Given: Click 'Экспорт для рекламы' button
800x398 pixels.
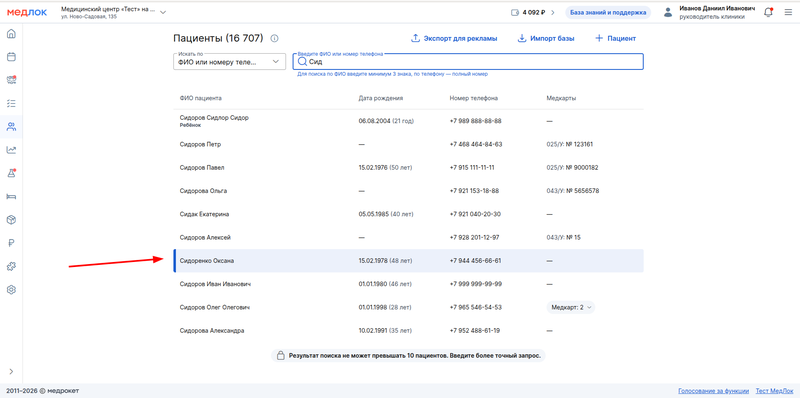Looking at the screenshot, I should [454, 38].
